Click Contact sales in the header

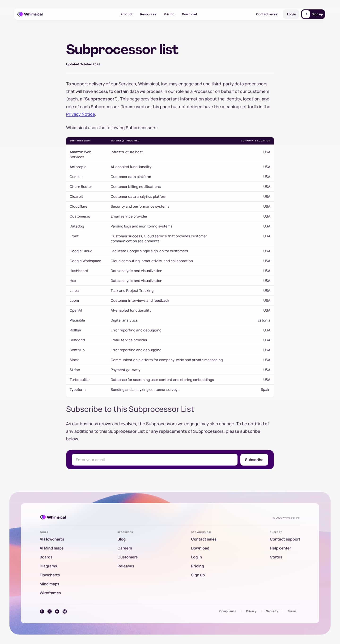click(x=266, y=14)
